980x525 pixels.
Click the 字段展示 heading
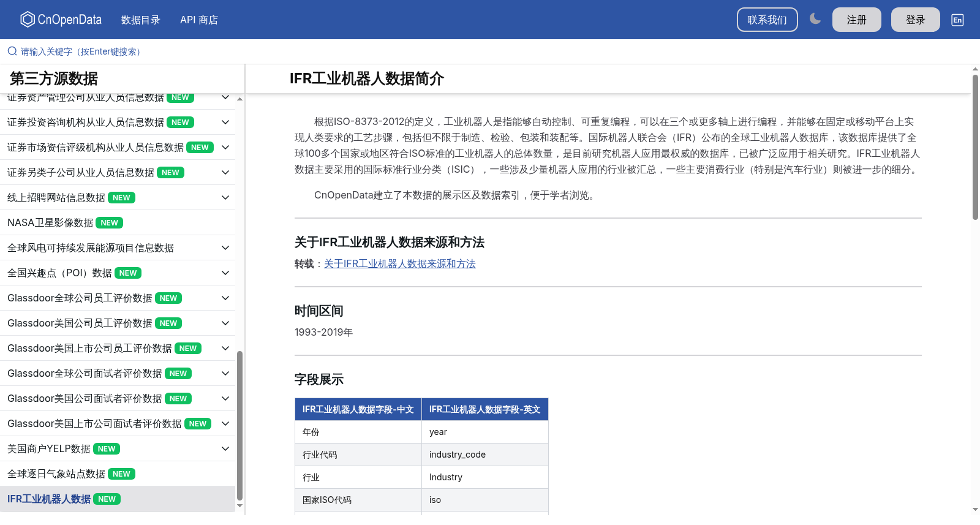tap(319, 379)
